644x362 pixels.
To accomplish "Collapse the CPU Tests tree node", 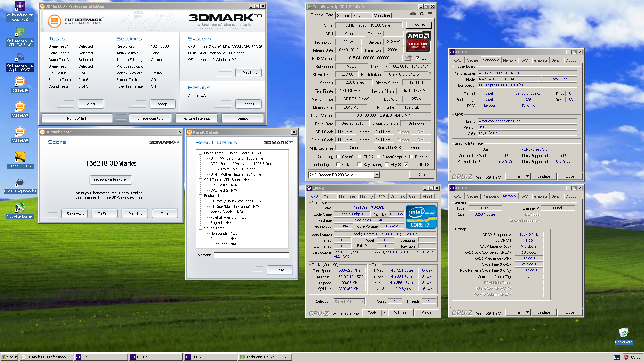I will tap(200, 180).
